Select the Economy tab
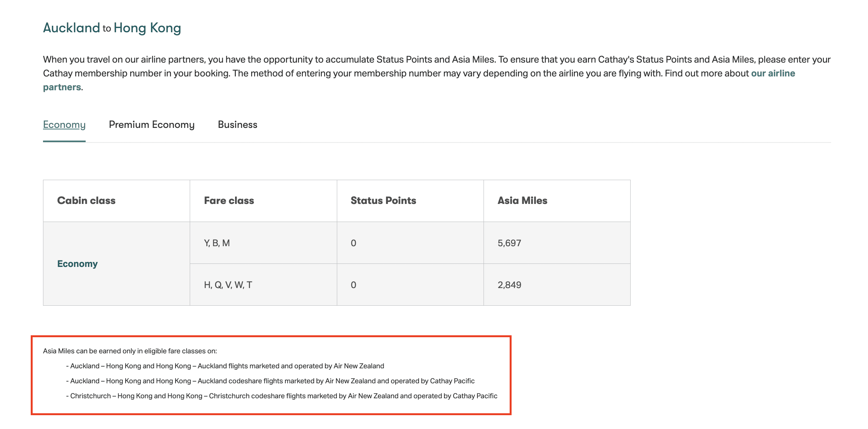Image resolution: width=868 pixels, height=429 pixels. [x=64, y=125]
